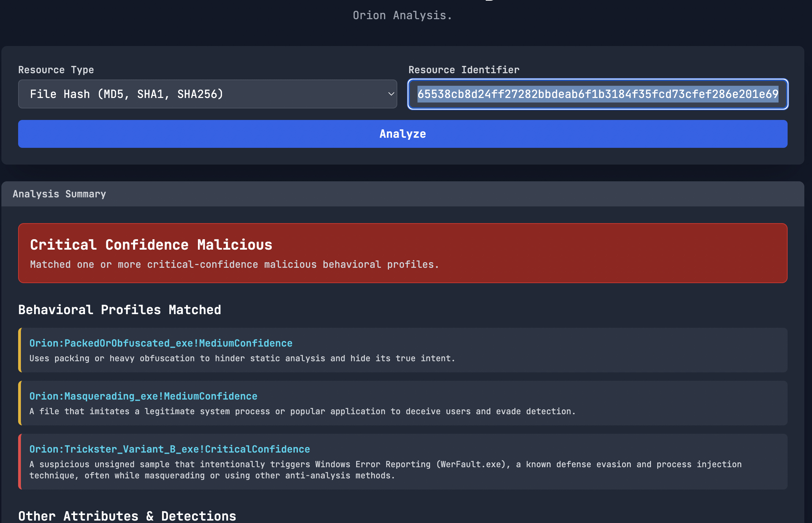This screenshot has width=812, height=523.
Task: Click the masquerading file description text
Action: click(302, 411)
